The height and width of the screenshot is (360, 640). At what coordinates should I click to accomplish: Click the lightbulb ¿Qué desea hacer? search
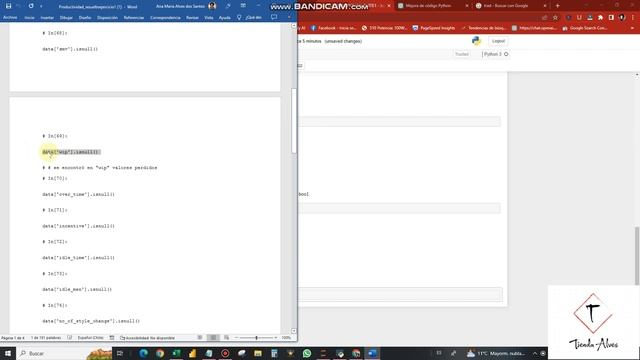(x=249, y=18)
